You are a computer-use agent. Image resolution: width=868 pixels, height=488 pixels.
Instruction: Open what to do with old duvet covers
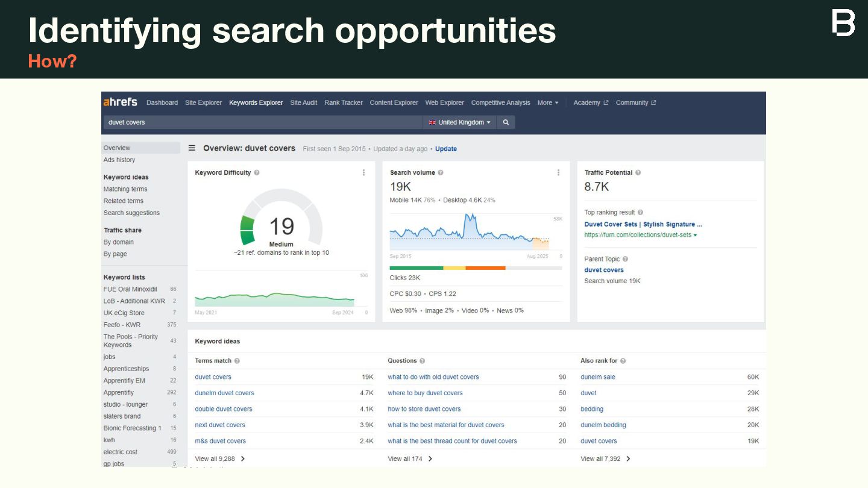coord(433,377)
